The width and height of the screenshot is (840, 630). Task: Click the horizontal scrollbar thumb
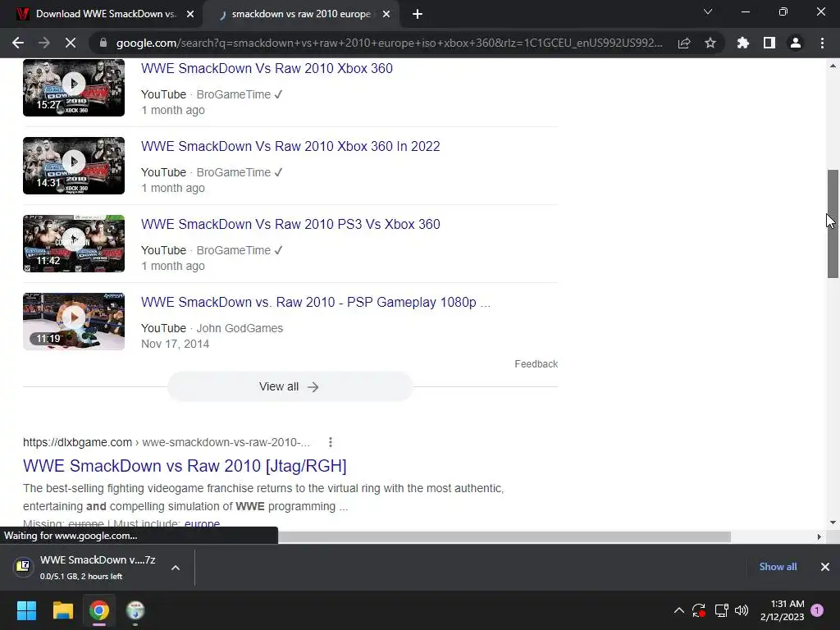click(504, 536)
